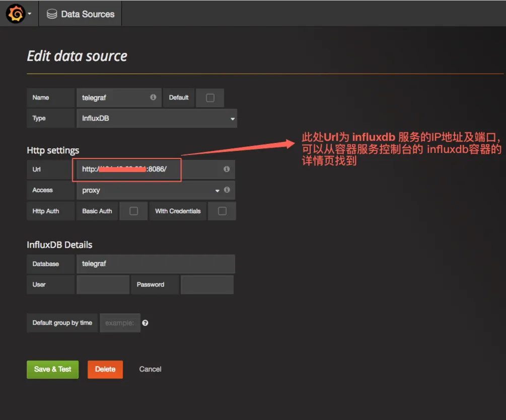Click the Http settings heading
Image resolution: width=506 pixels, height=420 pixels.
coord(53,150)
